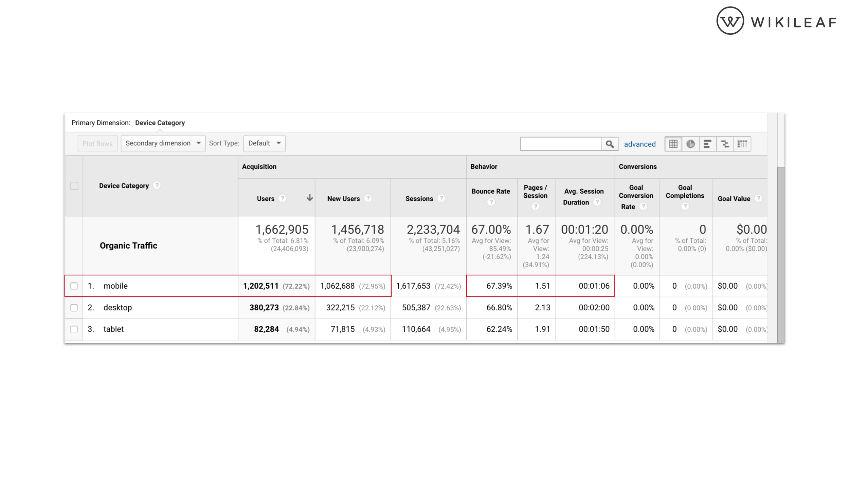Check the tablet row checkbox
Screen dimensions: 849x504
pyautogui.click(x=74, y=329)
